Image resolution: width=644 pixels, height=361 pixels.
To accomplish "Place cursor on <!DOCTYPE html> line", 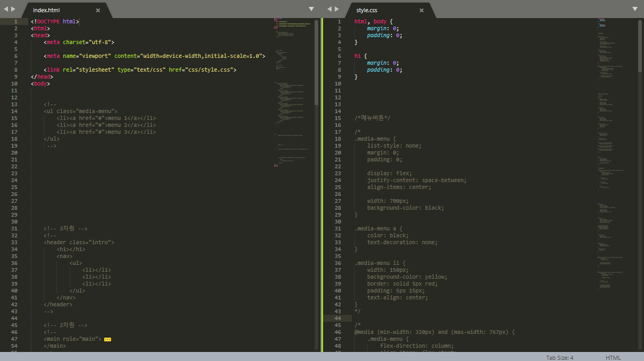I will pos(55,22).
